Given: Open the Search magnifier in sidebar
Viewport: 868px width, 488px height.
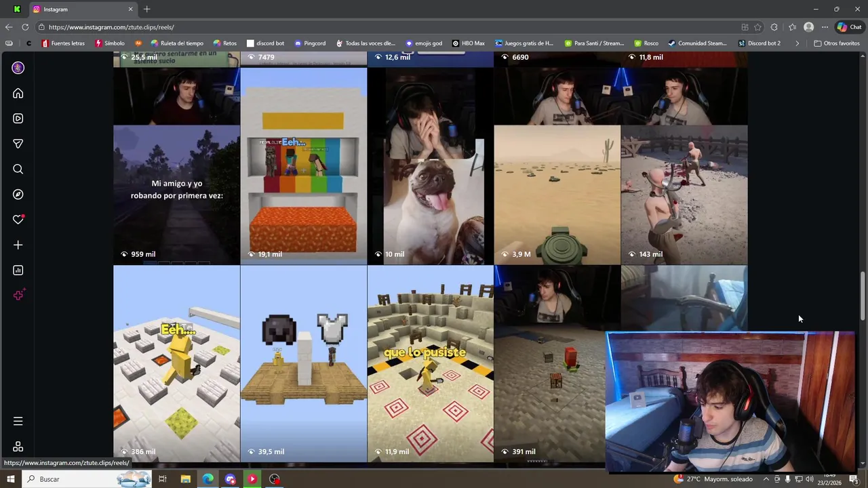Looking at the screenshot, I should (18, 169).
